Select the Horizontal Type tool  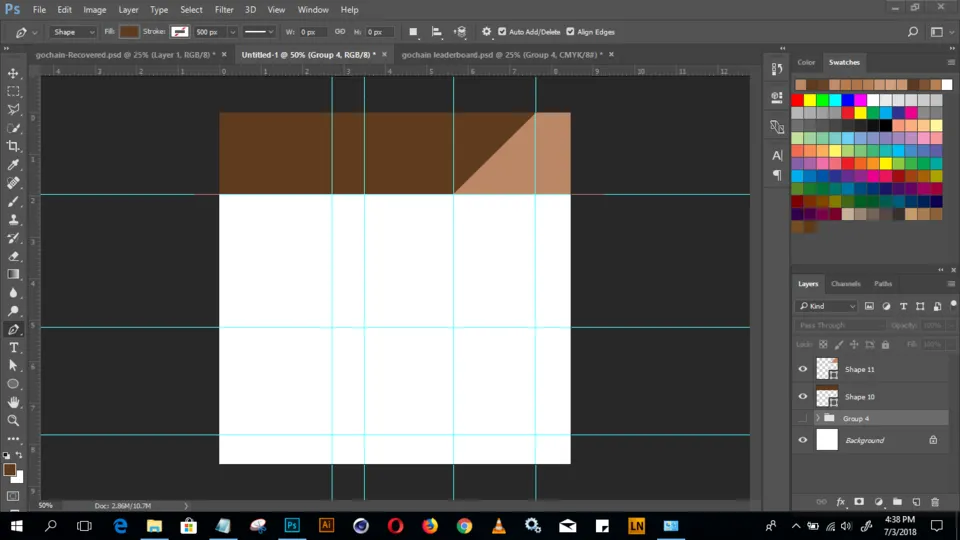click(13, 348)
